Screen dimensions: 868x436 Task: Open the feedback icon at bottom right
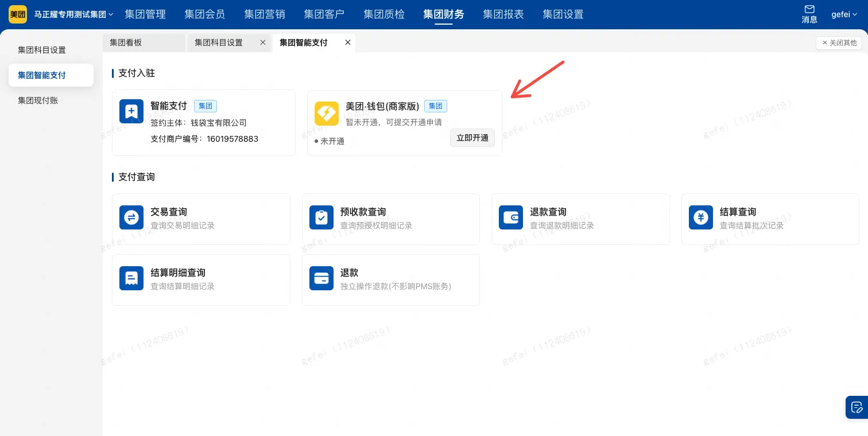coord(857,407)
